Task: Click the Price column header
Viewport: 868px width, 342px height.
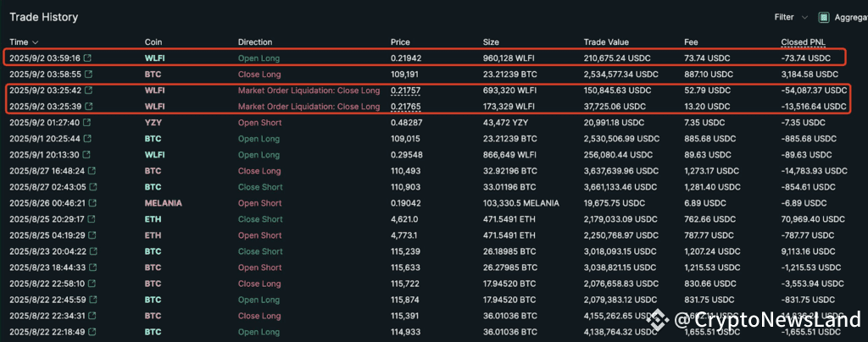Action: click(x=400, y=42)
